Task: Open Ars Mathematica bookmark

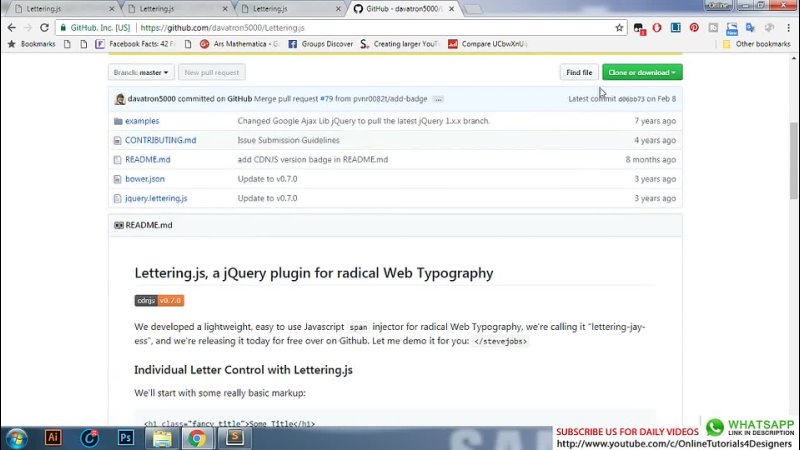Action: click(x=240, y=44)
